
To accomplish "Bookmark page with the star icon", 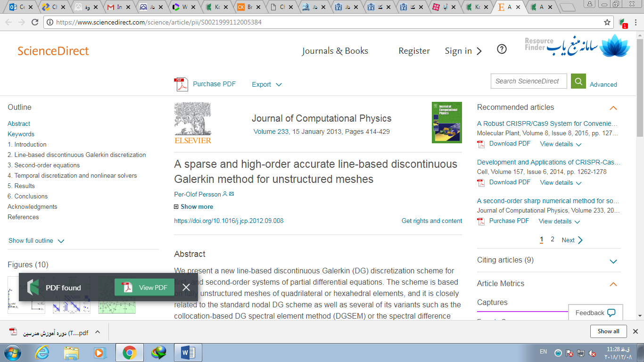I will click(607, 22).
